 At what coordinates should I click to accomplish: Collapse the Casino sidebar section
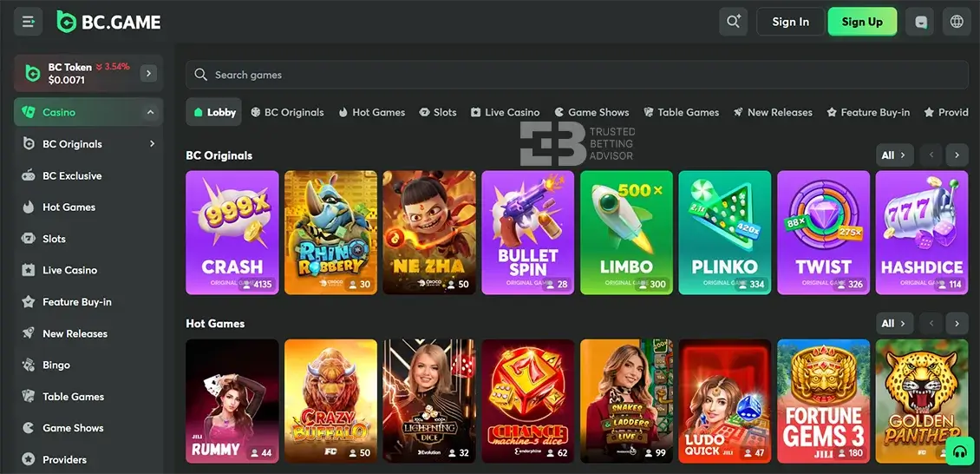point(150,113)
